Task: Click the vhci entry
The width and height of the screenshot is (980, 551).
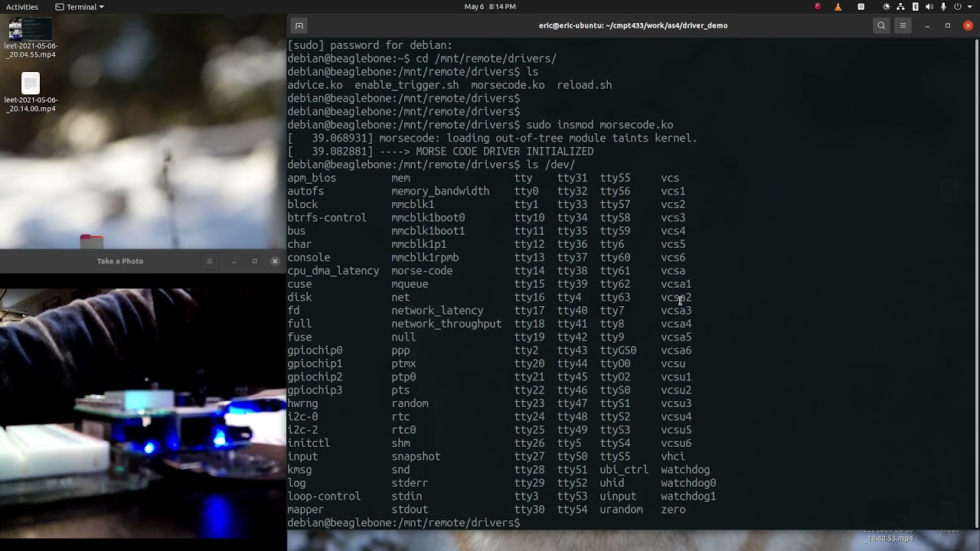Action: pos(673,457)
